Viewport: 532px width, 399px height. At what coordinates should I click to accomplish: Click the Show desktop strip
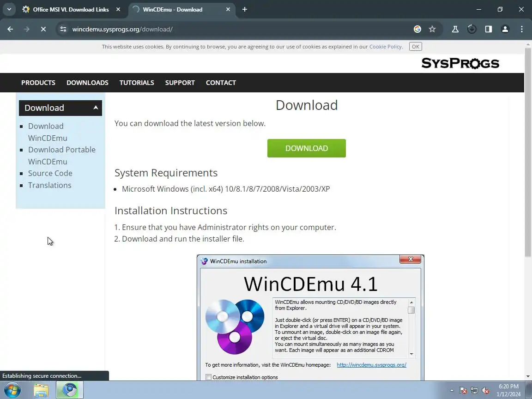[529, 390]
